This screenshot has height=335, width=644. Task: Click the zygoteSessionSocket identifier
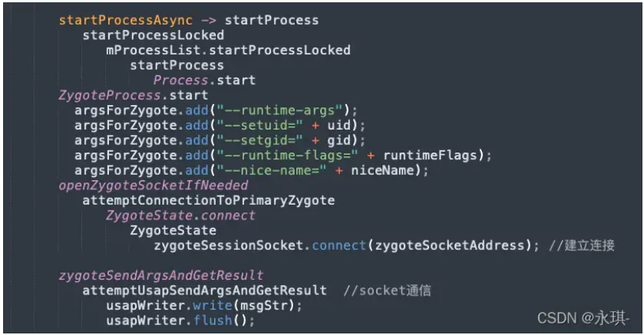tap(229, 245)
